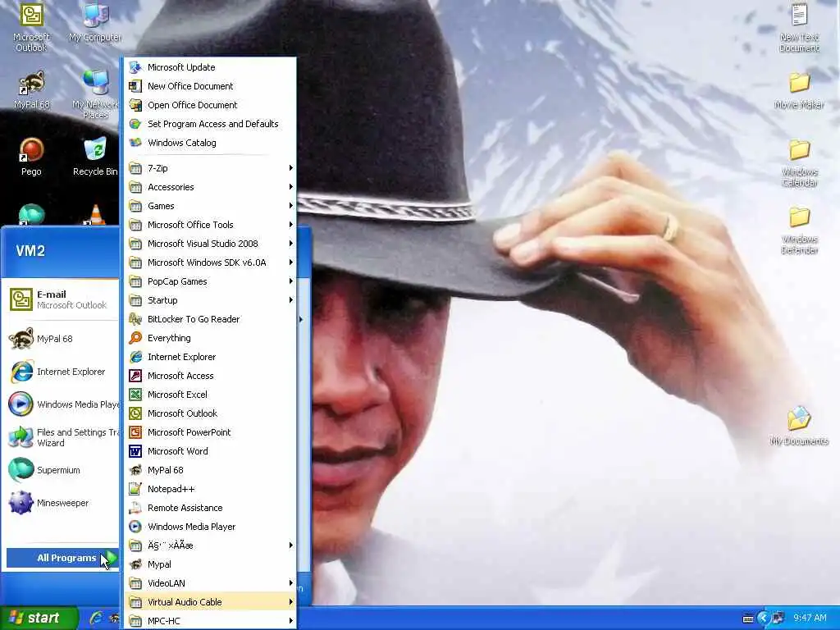
Task: Expand Microsoft Visual Studio 2008 submenu
Action: (210, 244)
